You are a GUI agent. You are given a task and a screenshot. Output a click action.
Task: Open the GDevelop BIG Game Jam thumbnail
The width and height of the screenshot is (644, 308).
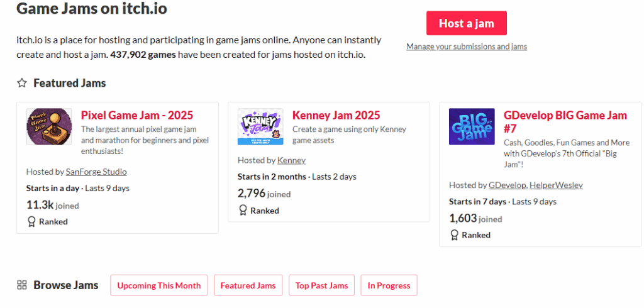(x=472, y=126)
